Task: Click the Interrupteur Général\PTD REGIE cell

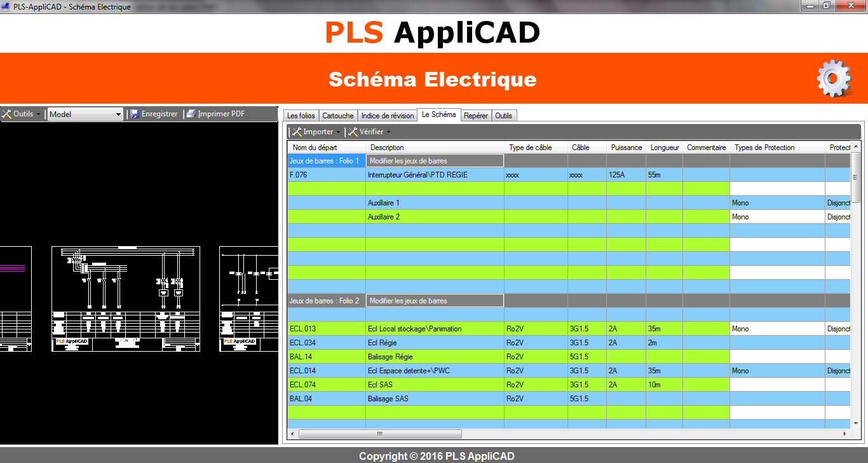Action: pyautogui.click(x=435, y=175)
